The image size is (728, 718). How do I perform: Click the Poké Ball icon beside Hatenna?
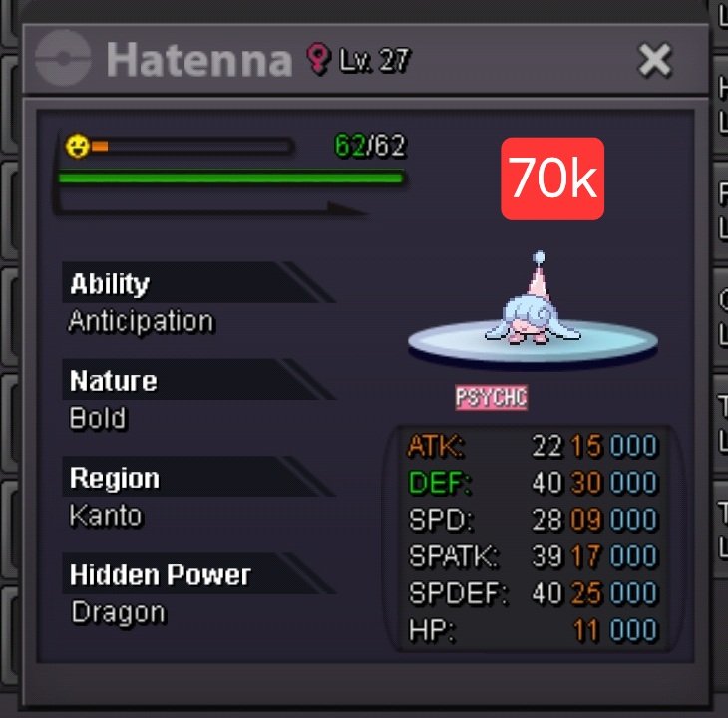(63, 58)
